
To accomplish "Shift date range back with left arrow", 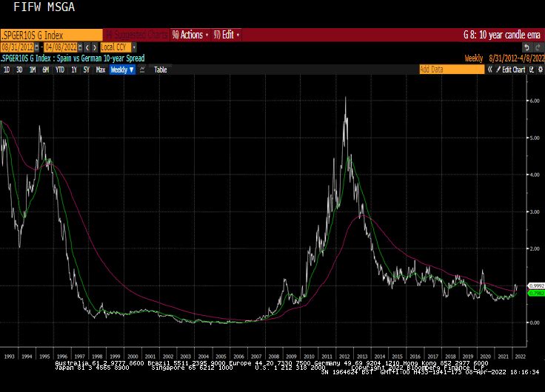I will pos(87,47).
